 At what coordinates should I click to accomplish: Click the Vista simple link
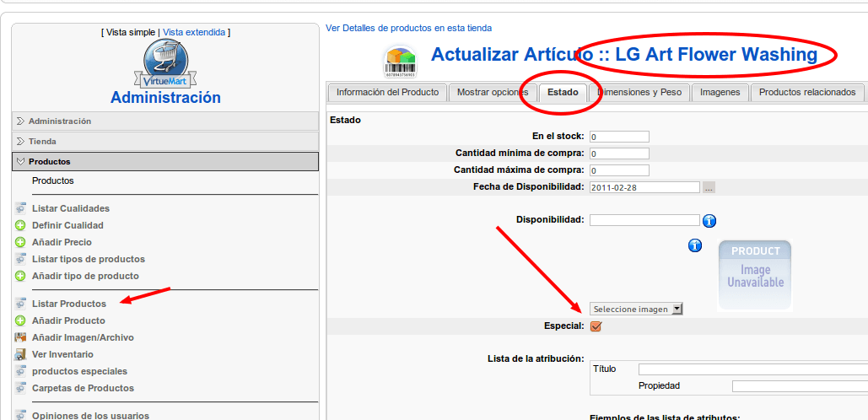pos(132,33)
